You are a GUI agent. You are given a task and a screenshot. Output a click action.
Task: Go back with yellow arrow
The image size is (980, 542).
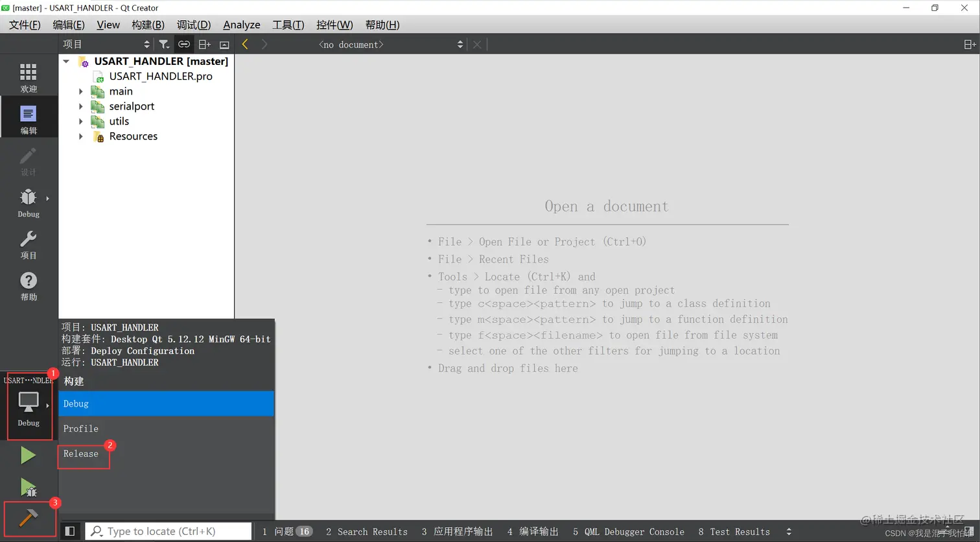[x=245, y=44]
